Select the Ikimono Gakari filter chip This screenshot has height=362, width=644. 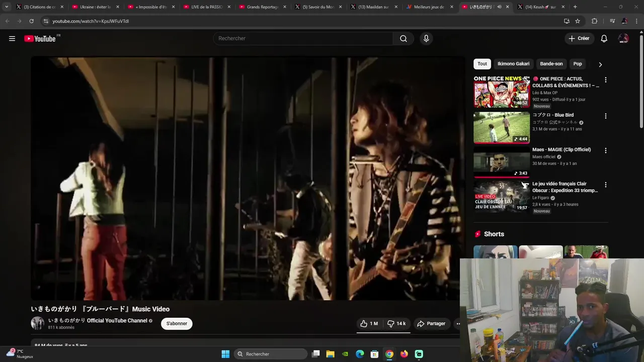513,64
